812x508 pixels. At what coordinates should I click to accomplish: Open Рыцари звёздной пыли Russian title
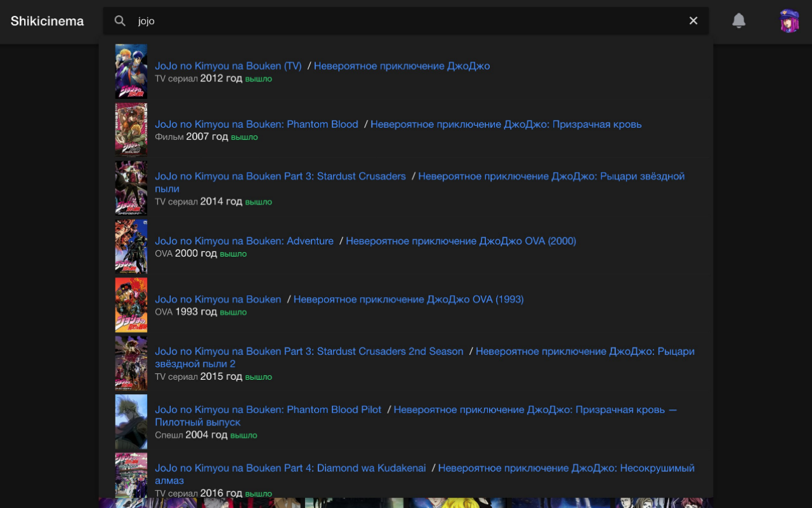pos(420,183)
